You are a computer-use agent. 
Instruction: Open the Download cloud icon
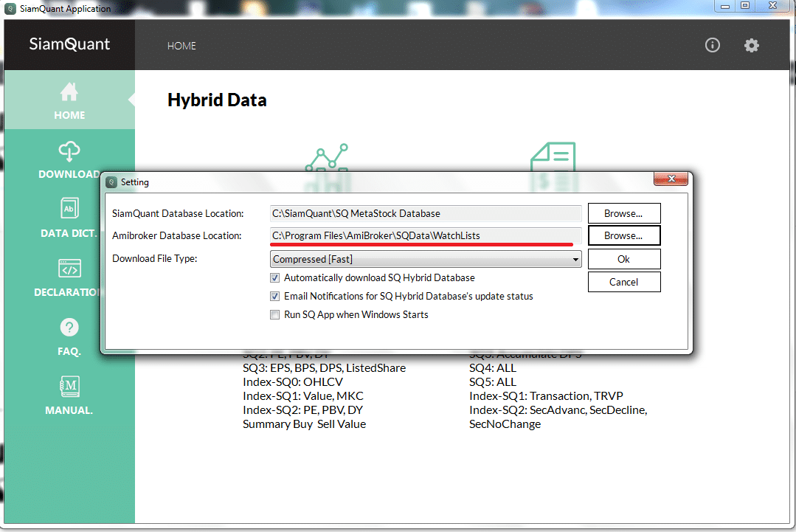click(x=69, y=152)
